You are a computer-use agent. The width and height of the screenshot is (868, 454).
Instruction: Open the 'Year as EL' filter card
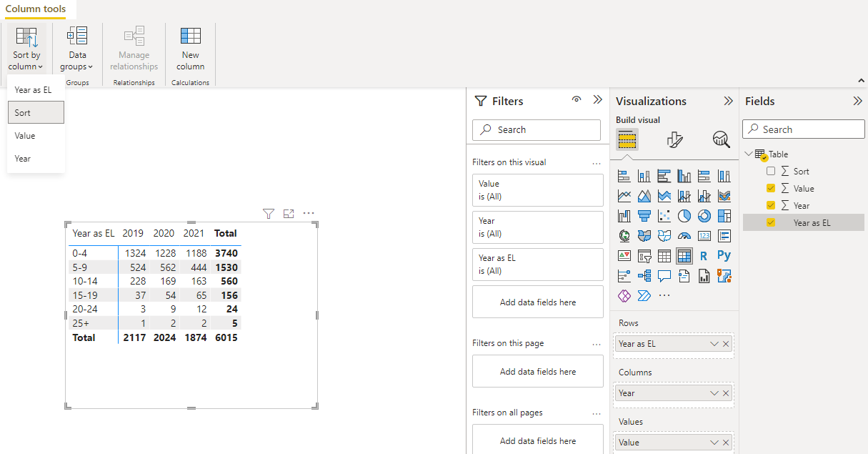click(538, 265)
